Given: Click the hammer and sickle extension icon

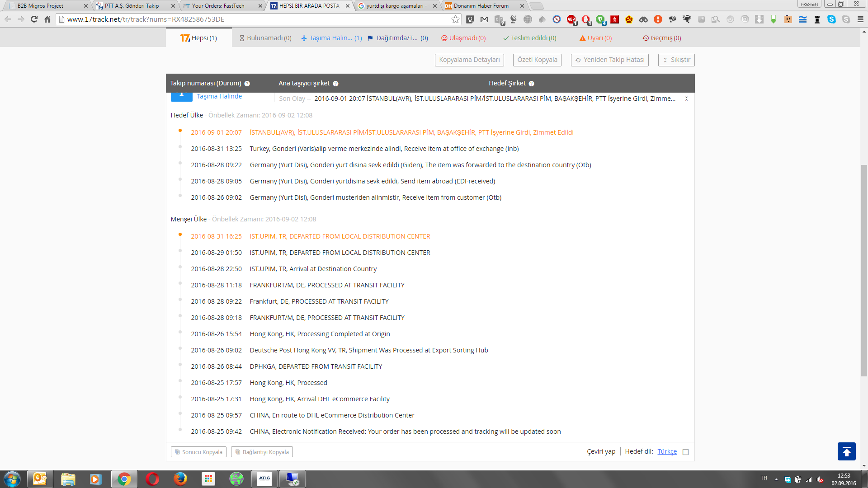Looking at the screenshot, I should (629, 19).
